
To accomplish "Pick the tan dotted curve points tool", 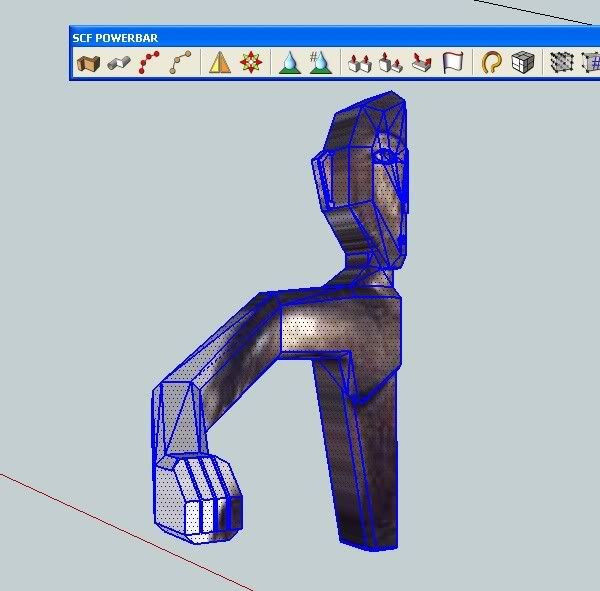I will (180, 62).
